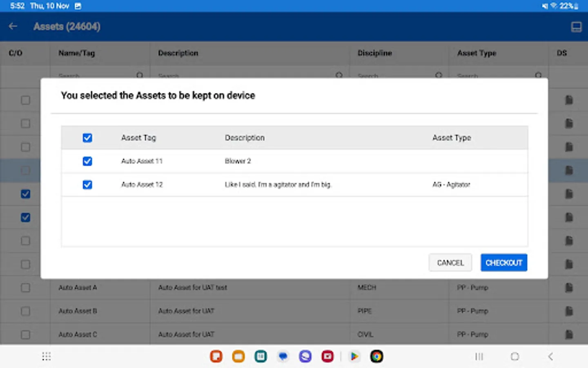Toggle the select-all checkbox beside Asset Tag

pos(87,138)
